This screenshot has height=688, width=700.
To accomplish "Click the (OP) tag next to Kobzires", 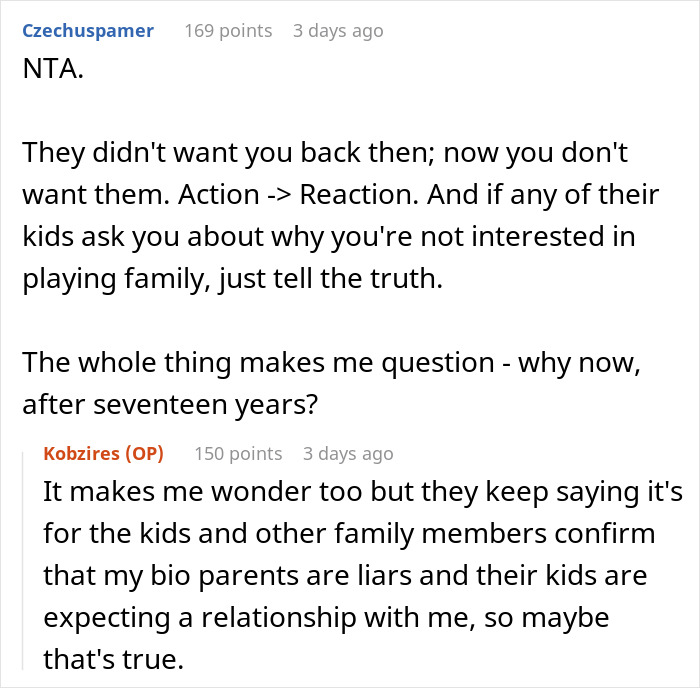I will (x=145, y=453).
